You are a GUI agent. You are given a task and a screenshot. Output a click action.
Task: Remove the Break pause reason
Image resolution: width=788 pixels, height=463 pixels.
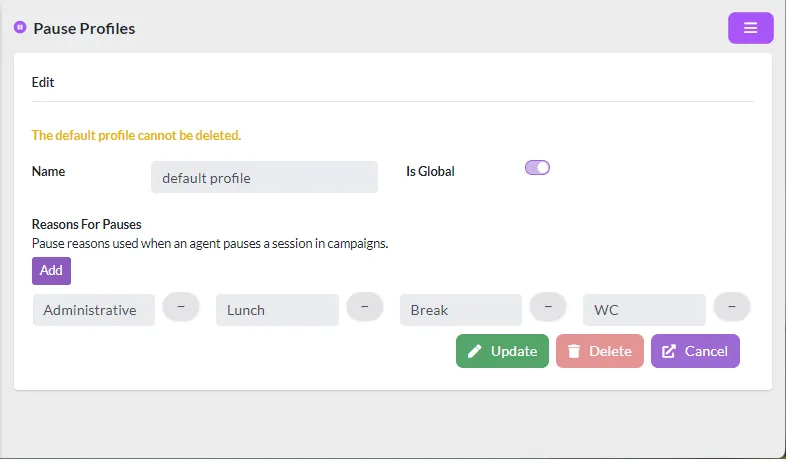coord(548,307)
